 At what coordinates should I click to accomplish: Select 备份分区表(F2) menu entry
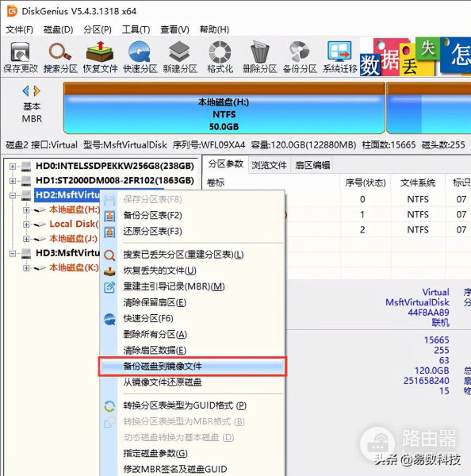(192, 216)
